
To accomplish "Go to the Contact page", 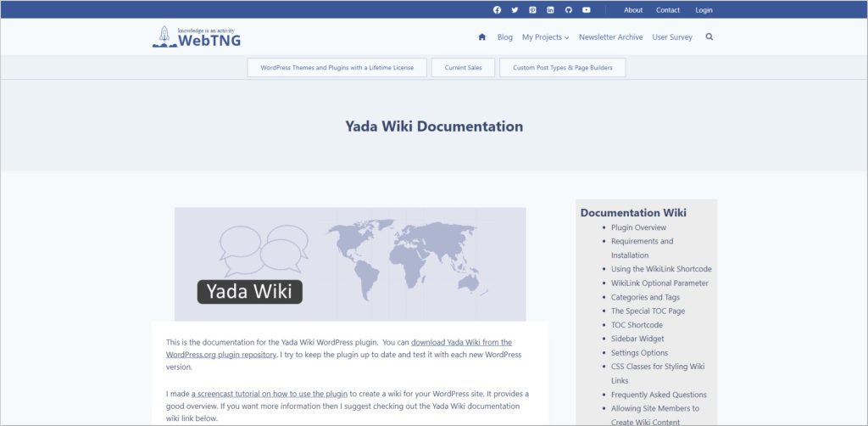I will 668,10.
